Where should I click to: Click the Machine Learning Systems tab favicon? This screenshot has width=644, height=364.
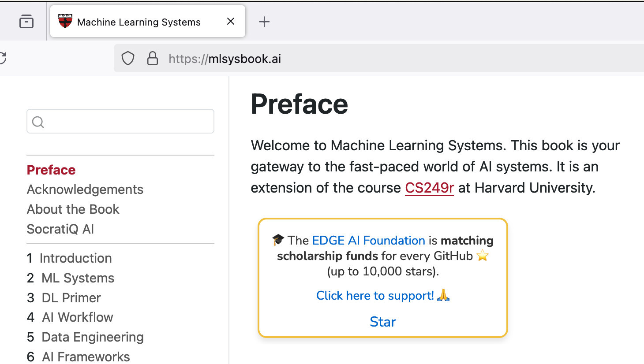pos(65,22)
